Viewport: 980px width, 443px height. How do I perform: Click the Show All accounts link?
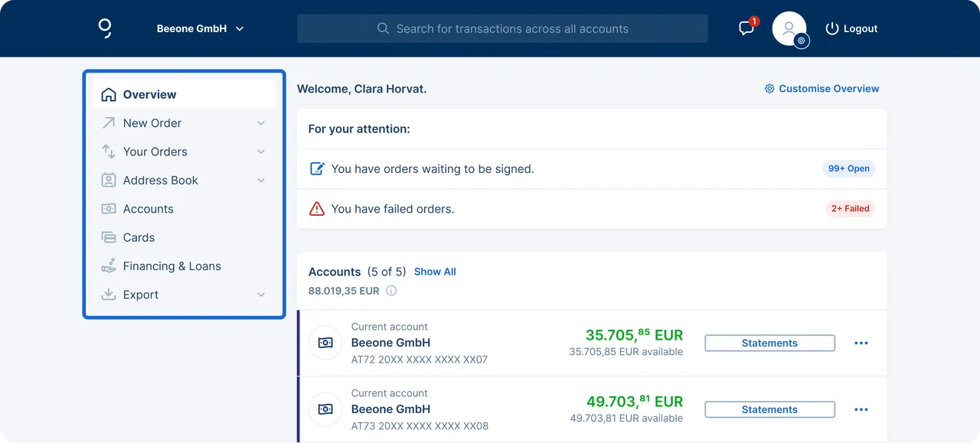[435, 272]
